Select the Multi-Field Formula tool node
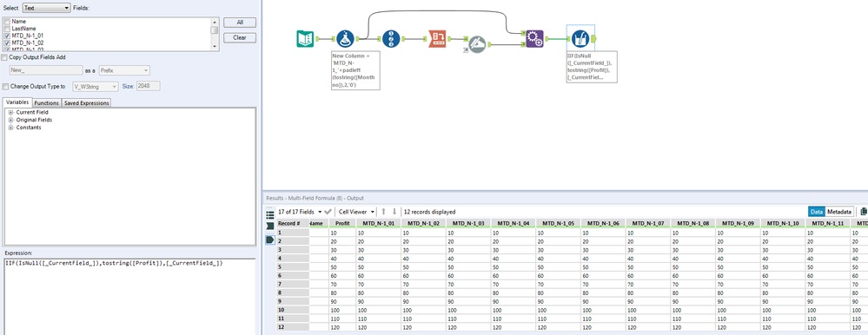The image size is (868, 335). pyautogui.click(x=580, y=39)
